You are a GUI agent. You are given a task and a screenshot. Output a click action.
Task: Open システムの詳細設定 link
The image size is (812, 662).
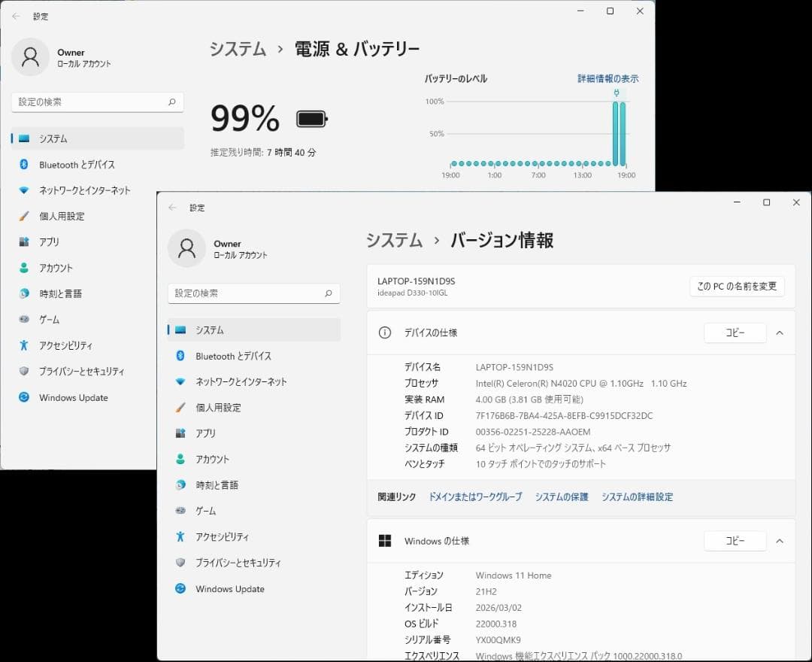coord(637,496)
